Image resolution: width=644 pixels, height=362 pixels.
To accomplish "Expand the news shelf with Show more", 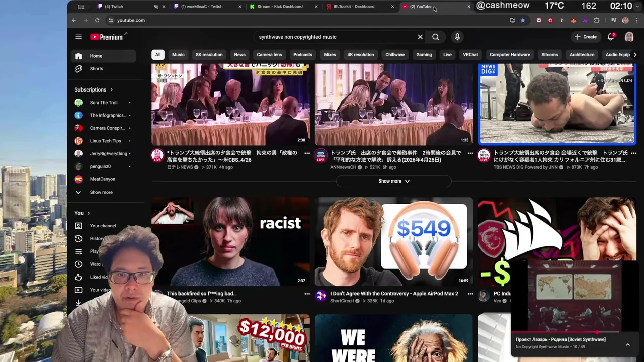I will (394, 181).
